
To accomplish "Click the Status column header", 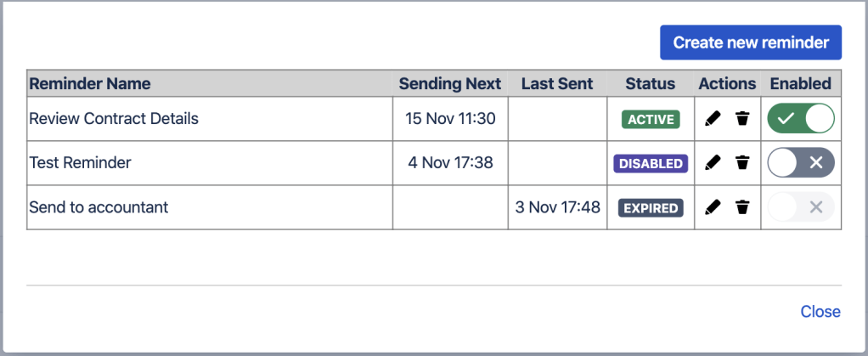I will pyautogui.click(x=650, y=83).
